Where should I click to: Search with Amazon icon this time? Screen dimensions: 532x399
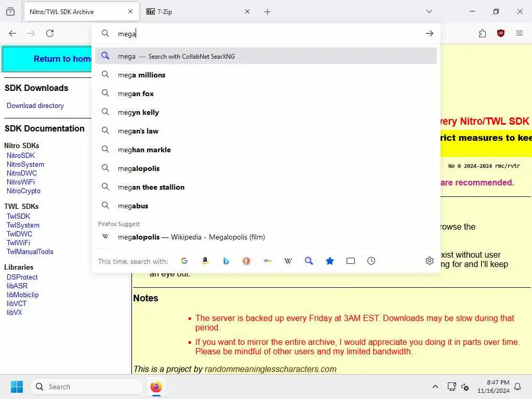click(x=205, y=261)
